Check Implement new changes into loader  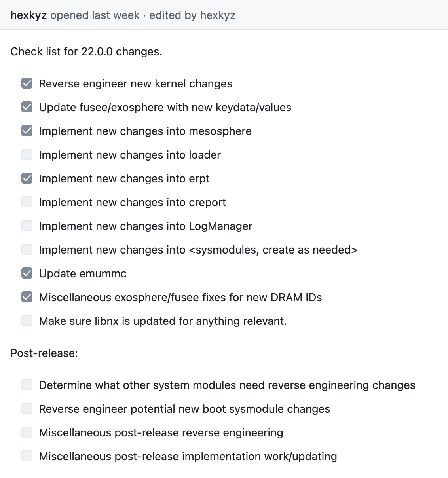(27, 155)
